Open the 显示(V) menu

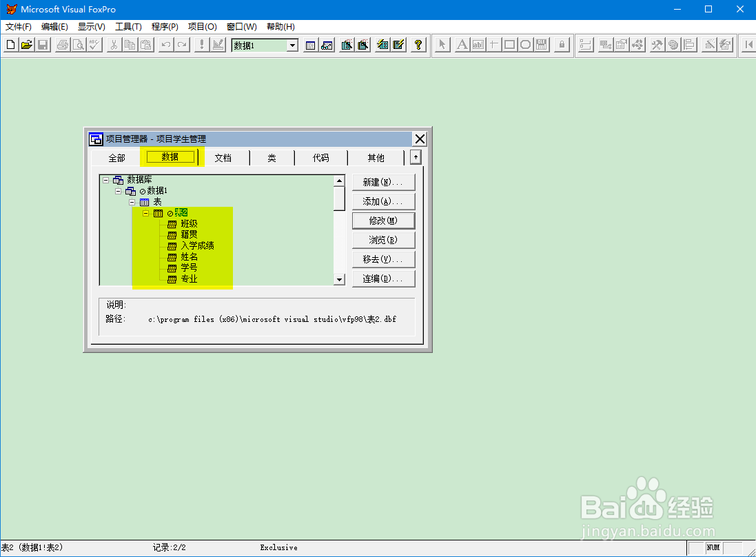pyautogui.click(x=92, y=26)
